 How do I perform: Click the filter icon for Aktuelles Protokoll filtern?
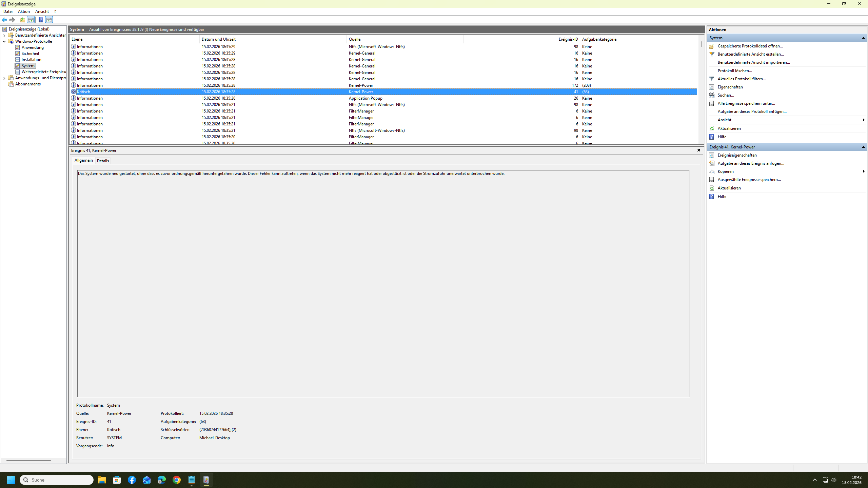(712, 79)
